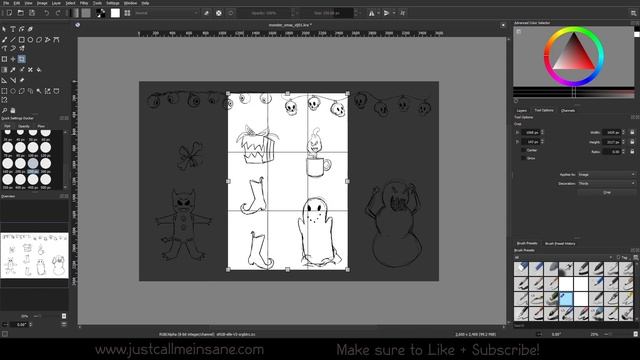This screenshot has width=640, height=360.
Task: Toggle the Height lock icon
Action: [x=632, y=142]
